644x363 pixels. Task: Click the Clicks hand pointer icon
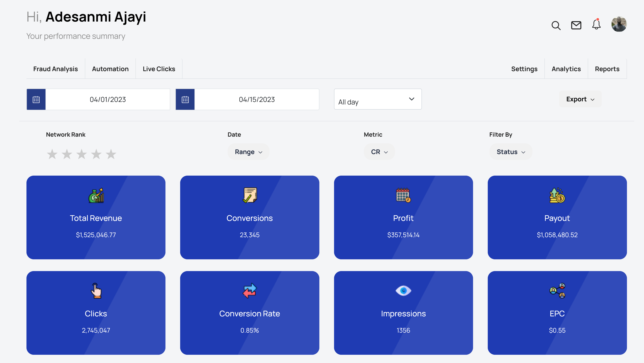coord(96,290)
